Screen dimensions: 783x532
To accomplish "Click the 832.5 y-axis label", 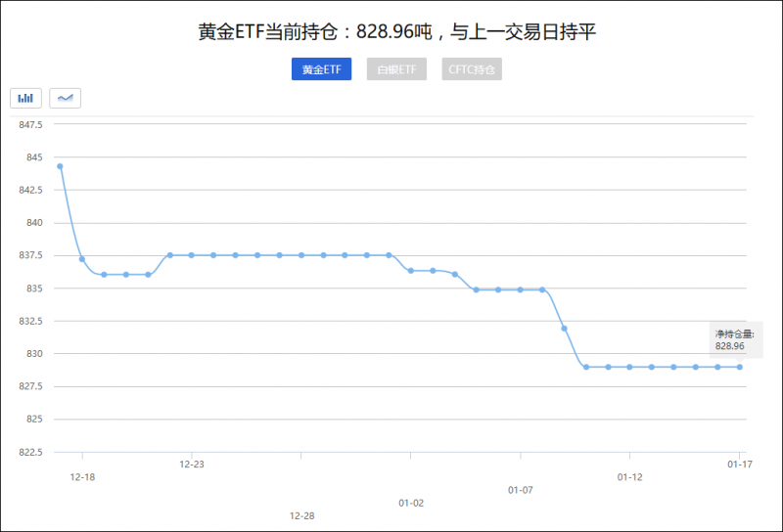I will coord(31,321).
